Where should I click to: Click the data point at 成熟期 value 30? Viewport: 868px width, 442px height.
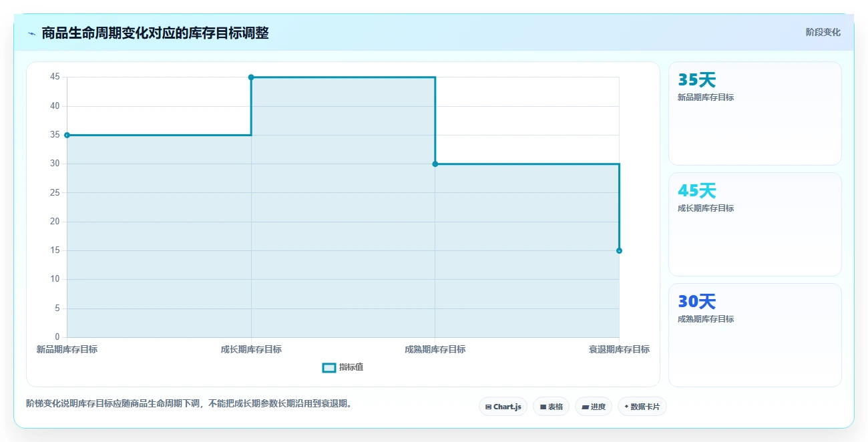(435, 164)
